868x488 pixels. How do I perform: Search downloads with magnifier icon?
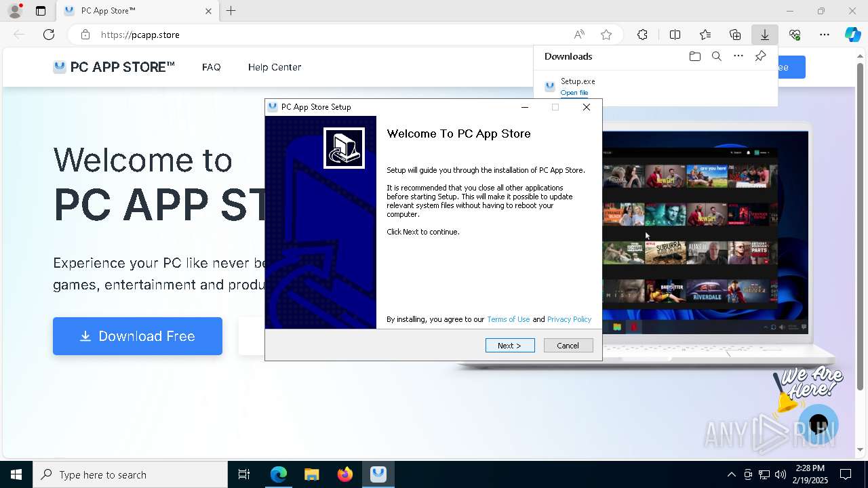716,56
